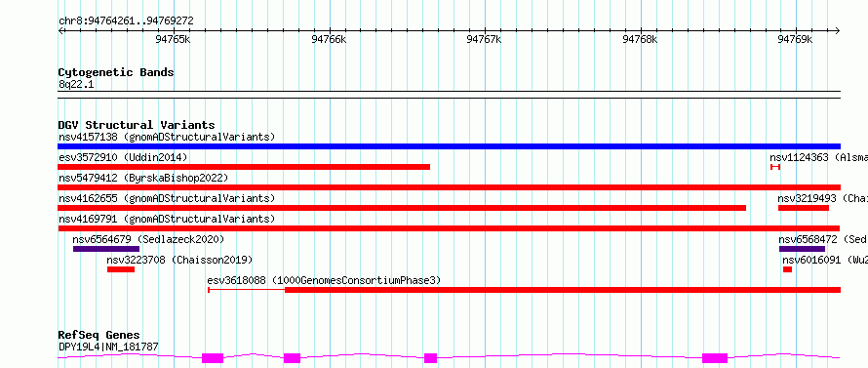Click the 94766k ruler tick label
868x368 pixels.
coord(329,39)
